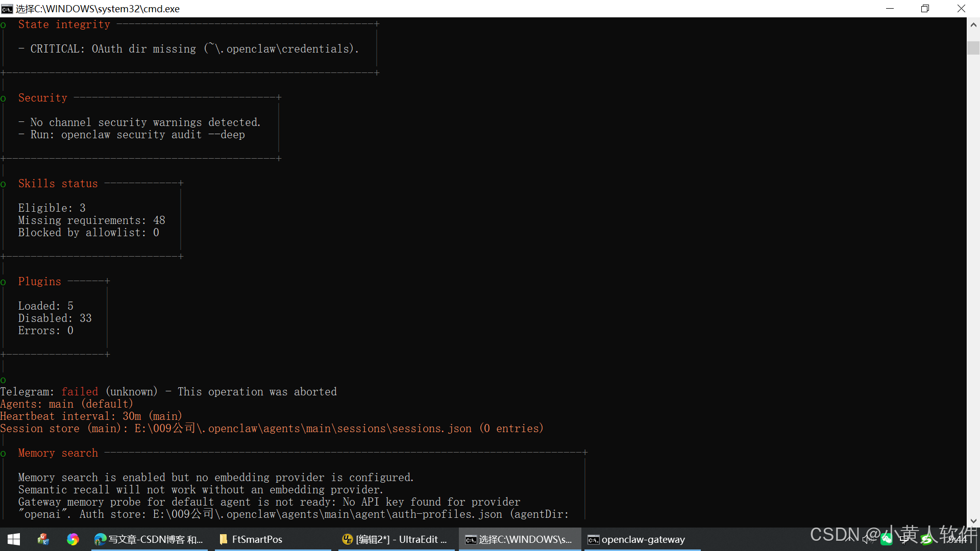Switch to the CSDN blog Edge window
The height and width of the screenshot is (551, 980).
tap(149, 539)
